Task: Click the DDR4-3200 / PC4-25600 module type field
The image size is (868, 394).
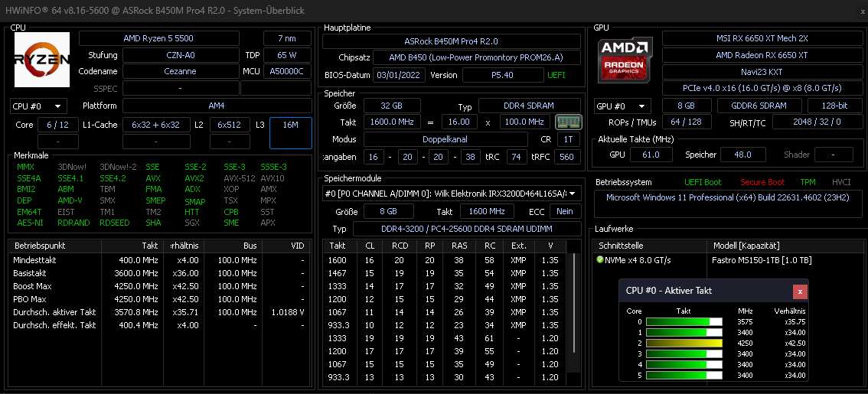Action: tap(467, 229)
